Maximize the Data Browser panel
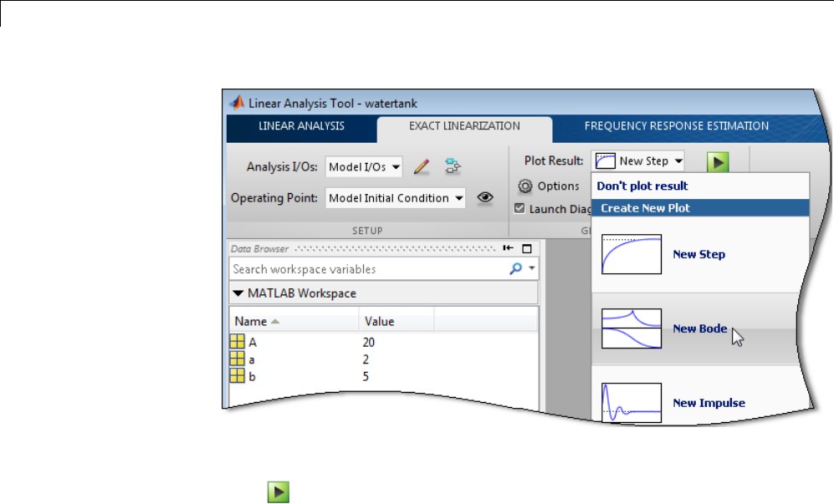Screen dimensions: 834x504 tap(526, 248)
